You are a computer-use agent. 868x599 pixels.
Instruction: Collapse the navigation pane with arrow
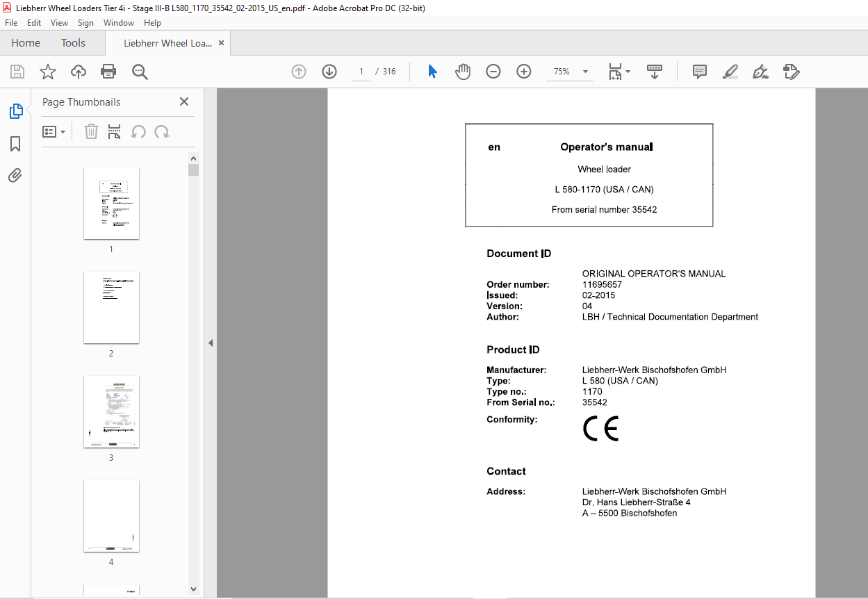[211, 343]
